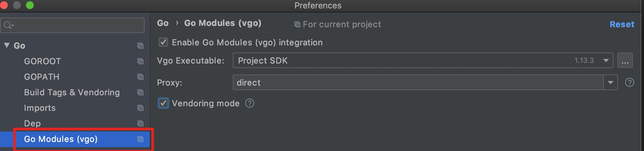Click into the Proxy text field
This screenshot has width=644, height=151.
(415, 83)
